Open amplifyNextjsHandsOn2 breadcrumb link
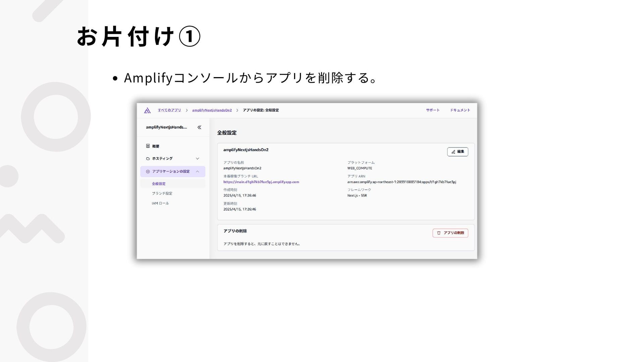644x362 pixels. [212, 110]
